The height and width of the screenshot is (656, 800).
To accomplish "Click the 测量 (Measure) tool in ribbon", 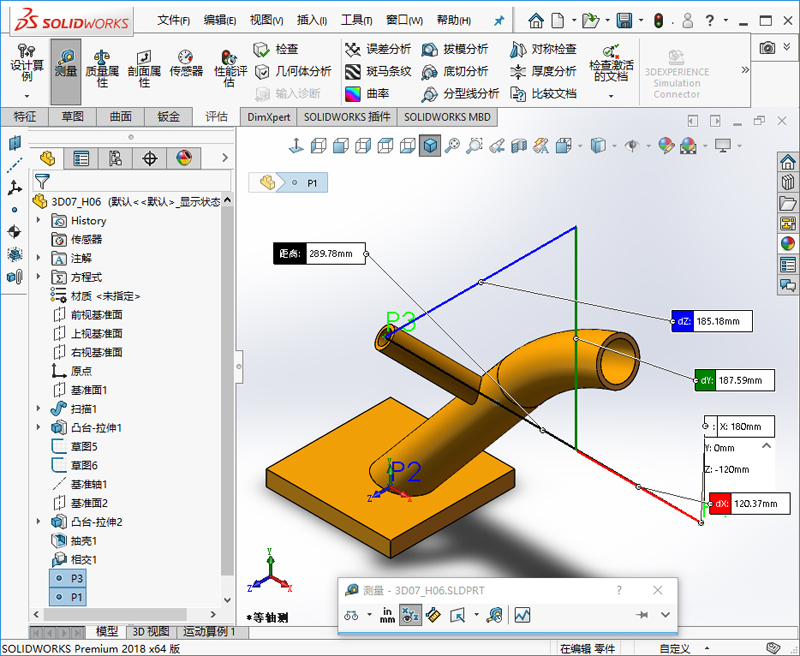I will (x=66, y=70).
